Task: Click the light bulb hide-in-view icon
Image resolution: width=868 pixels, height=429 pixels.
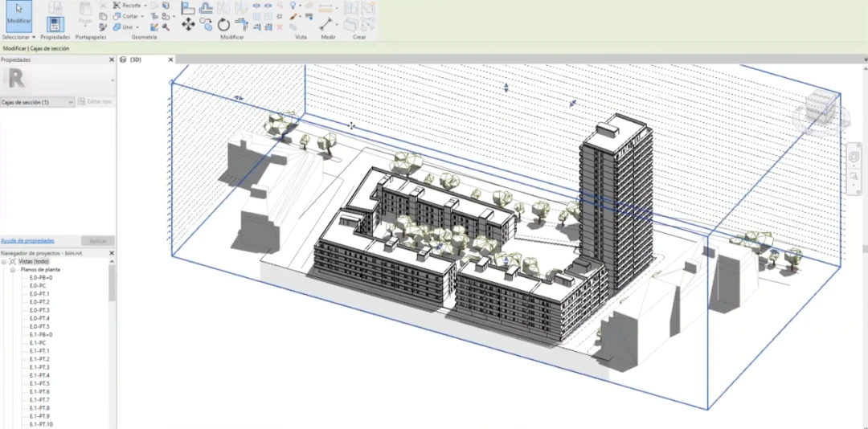Action: coord(293,5)
